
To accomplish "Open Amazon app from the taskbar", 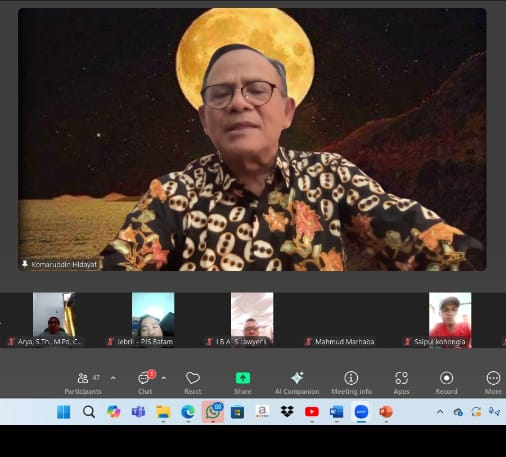I will click(262, 412).
